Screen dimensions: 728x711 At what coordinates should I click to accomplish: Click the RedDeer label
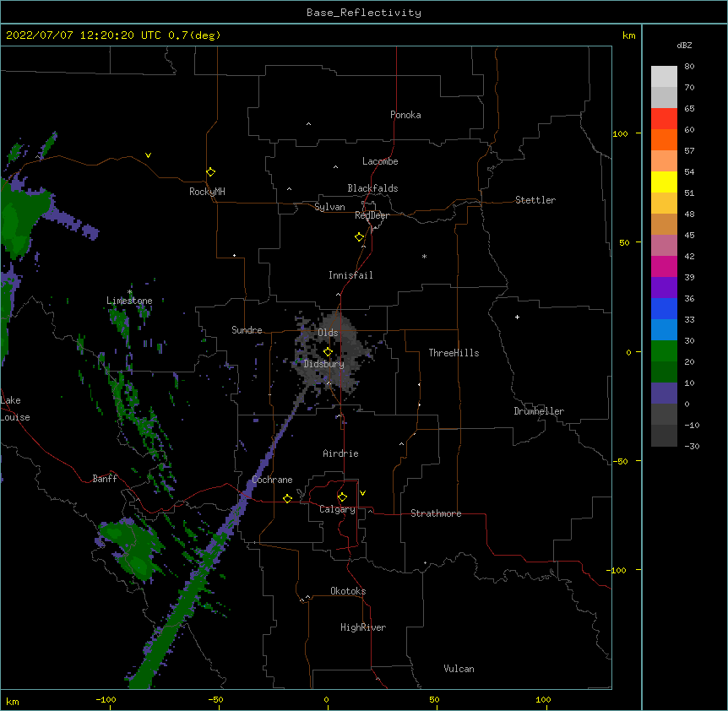click(372, 215)
